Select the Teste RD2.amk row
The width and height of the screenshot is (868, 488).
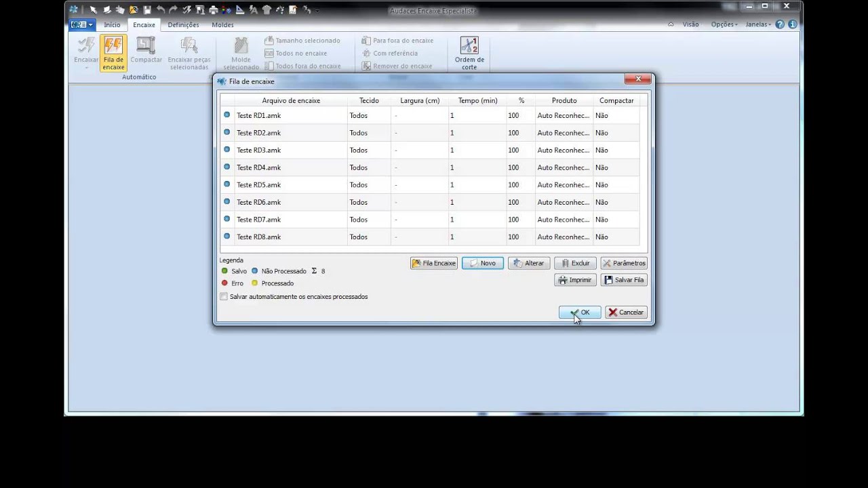point(430,133)
